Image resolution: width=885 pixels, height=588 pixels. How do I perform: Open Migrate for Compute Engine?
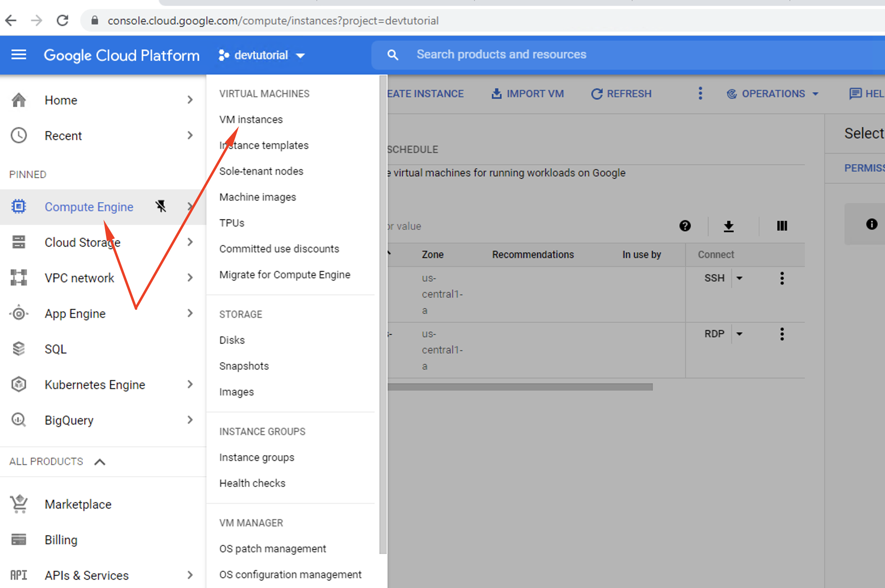(285, 275)
